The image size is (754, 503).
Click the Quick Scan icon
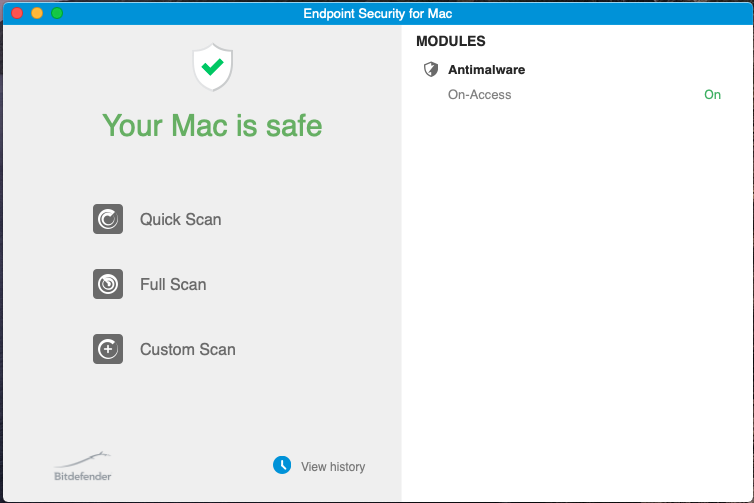coord(108,219)
